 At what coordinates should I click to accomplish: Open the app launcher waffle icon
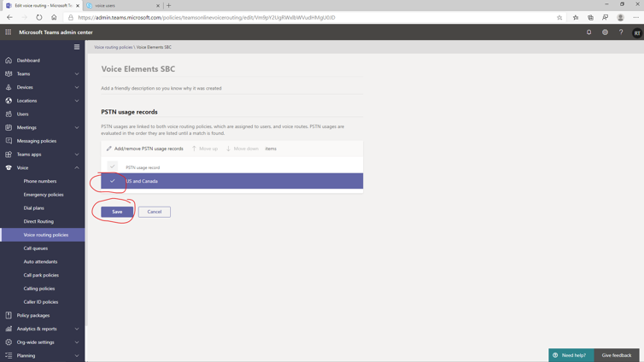[9, 32]
